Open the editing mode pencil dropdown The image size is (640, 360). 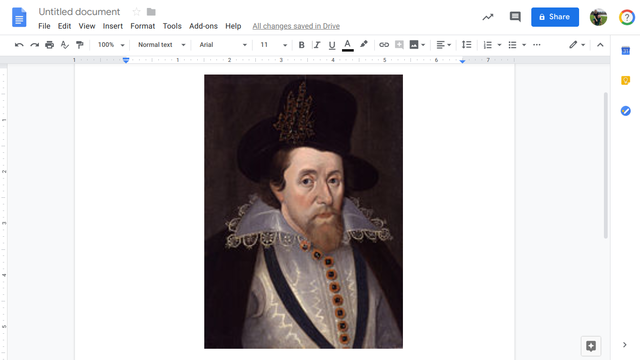pos(577,45)
